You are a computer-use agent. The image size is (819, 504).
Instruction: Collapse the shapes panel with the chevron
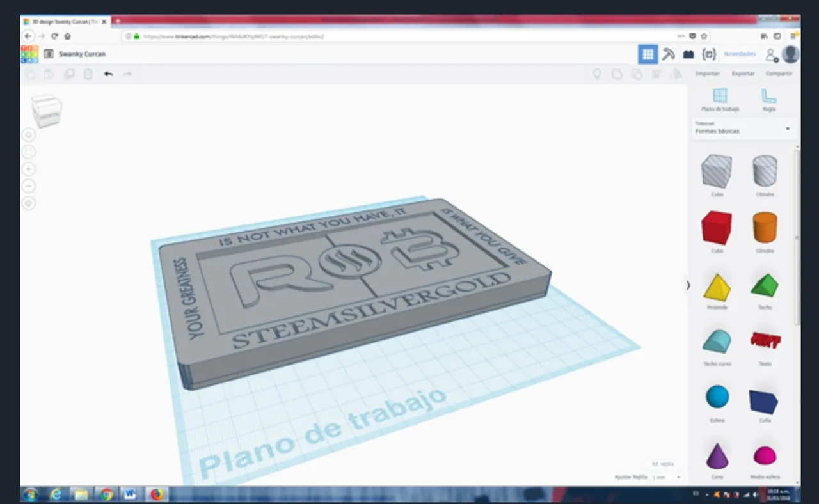pyautogui.click(x=688, y=285)
